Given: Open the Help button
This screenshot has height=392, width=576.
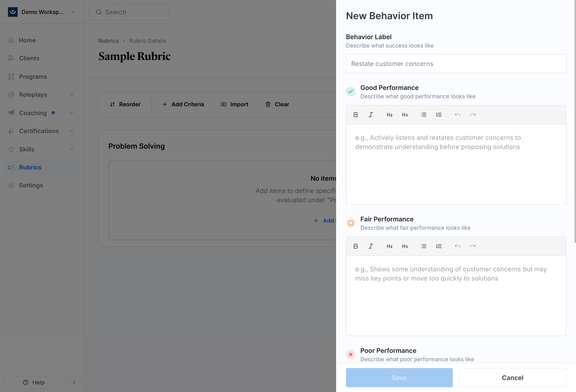Looking at the screenshot, I should [34, 382].
